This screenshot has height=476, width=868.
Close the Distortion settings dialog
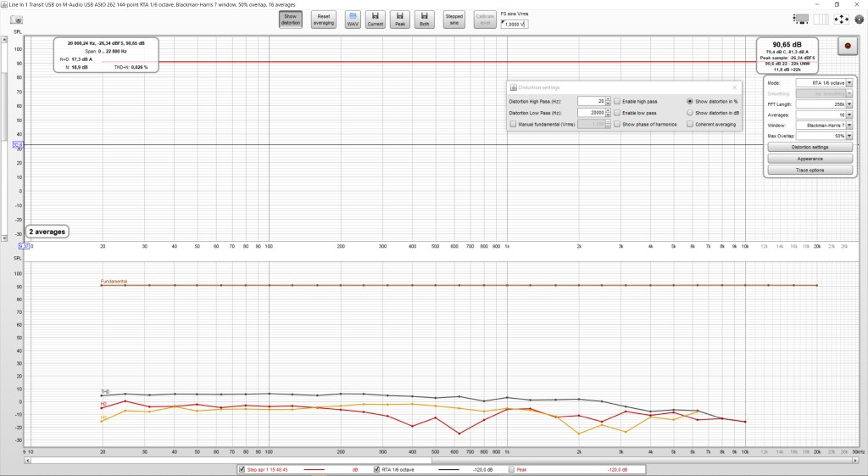(x=734, y=87)
